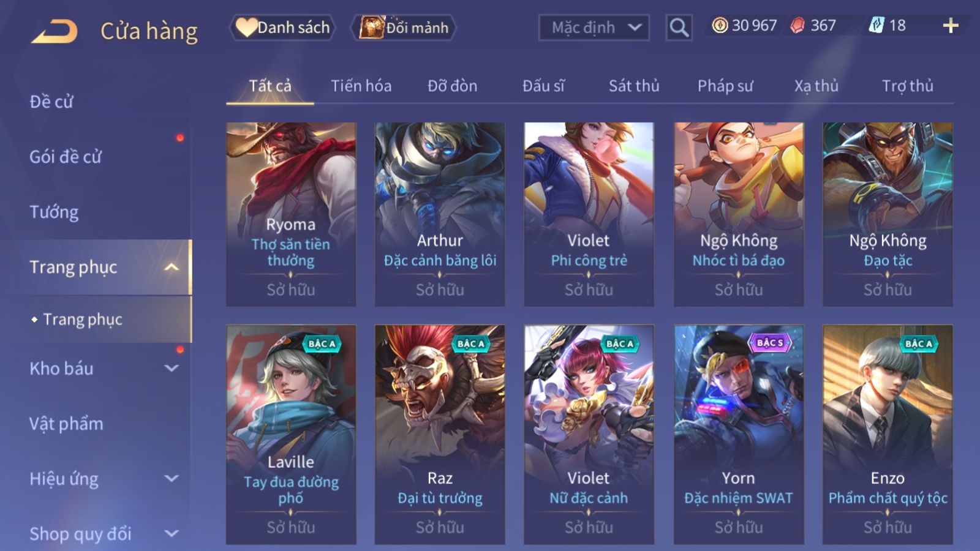Open the Tướng sidebar menu
Viewport: 980px width, 551px height.
pyautogui.click(x=54, y=212)
